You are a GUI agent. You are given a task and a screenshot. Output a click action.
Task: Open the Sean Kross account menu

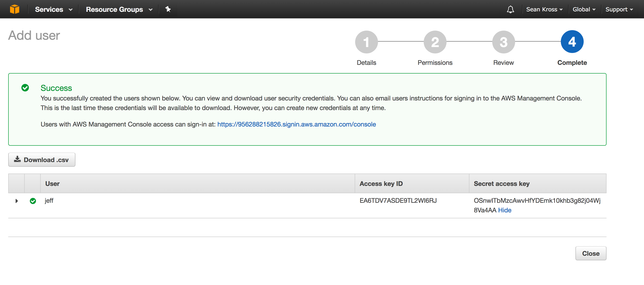(x=544, y=9)
